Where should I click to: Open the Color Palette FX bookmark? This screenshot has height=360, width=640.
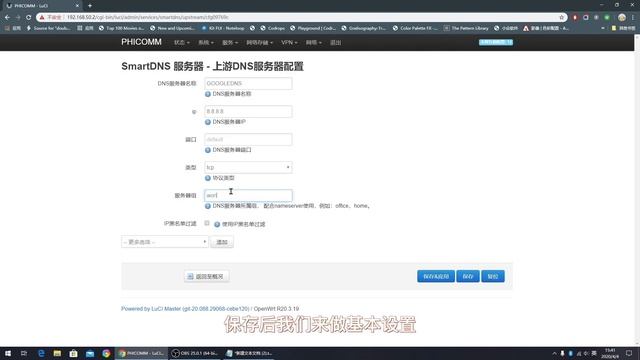tap(415, 28)
